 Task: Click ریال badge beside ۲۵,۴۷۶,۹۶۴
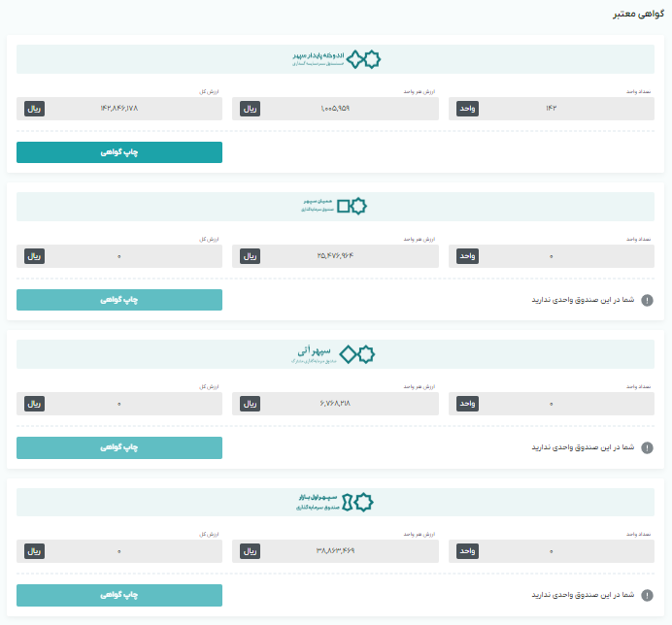pyautogui.click(x=250, y=256)
